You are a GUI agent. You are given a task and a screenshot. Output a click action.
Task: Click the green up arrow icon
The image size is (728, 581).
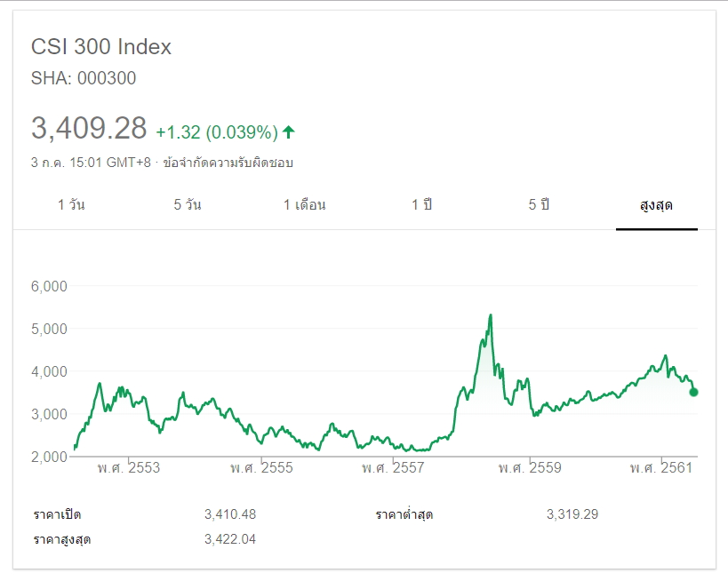(288, 132)
